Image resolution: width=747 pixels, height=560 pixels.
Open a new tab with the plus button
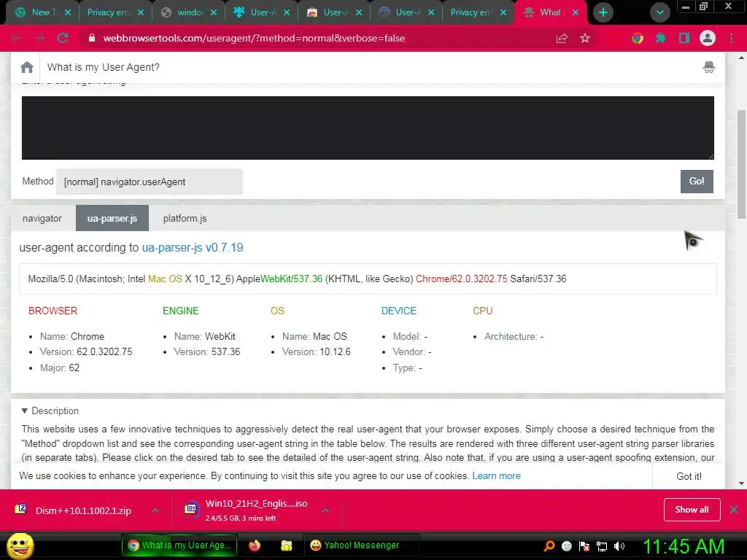603,12
